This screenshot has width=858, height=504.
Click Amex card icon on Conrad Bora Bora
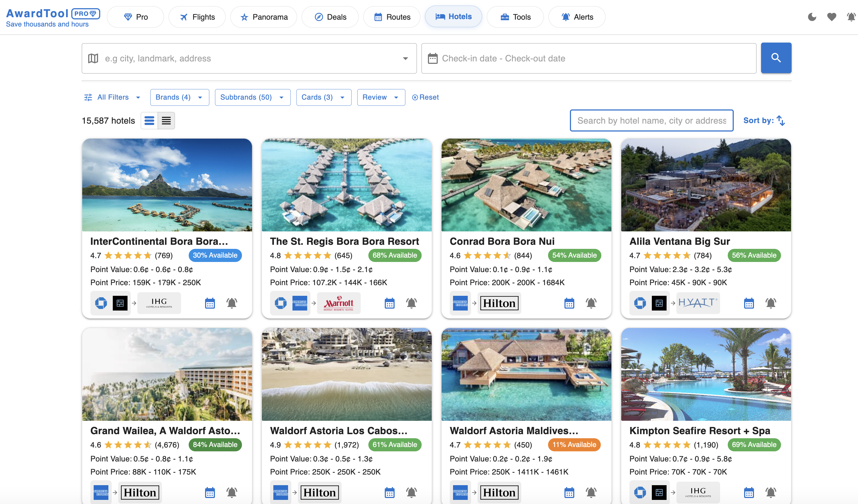460,303
